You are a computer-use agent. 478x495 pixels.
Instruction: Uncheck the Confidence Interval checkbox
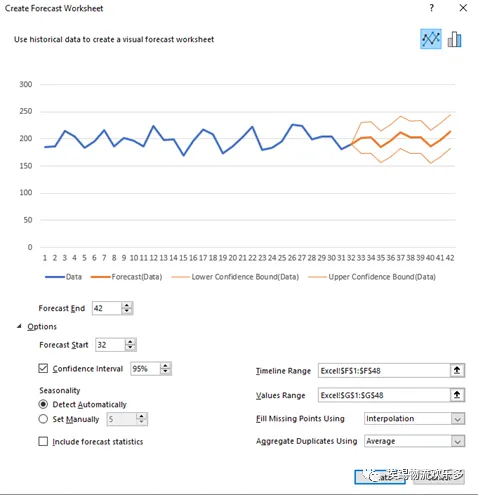(x=43, y=368)
